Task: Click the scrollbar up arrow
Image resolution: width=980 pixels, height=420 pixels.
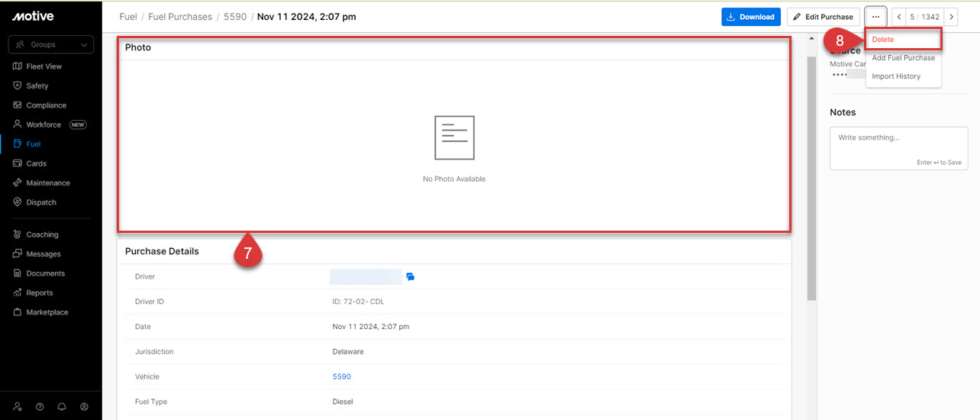Action: click(811, 39)
